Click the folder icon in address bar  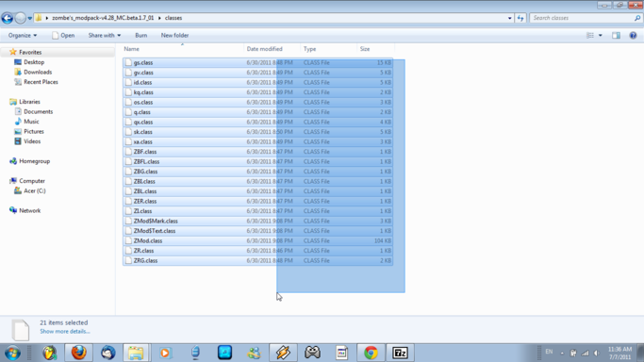[x=39, y=18]
